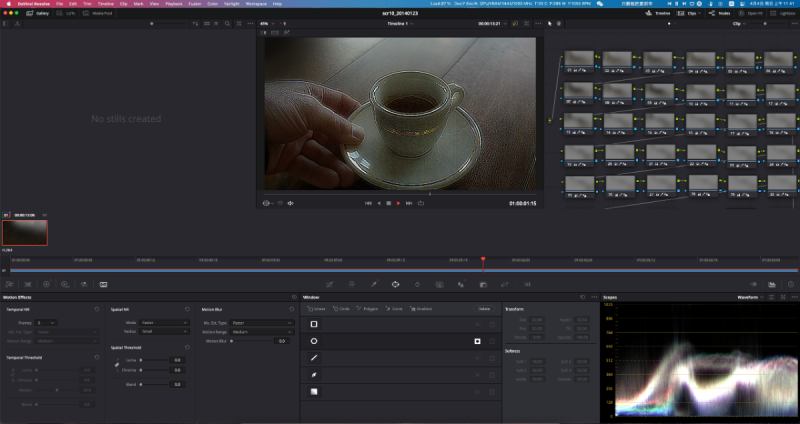Toggle loop playback in viewer
This screenshot has height=424, width=800.
pyautogui.click(x=421, y=203)
